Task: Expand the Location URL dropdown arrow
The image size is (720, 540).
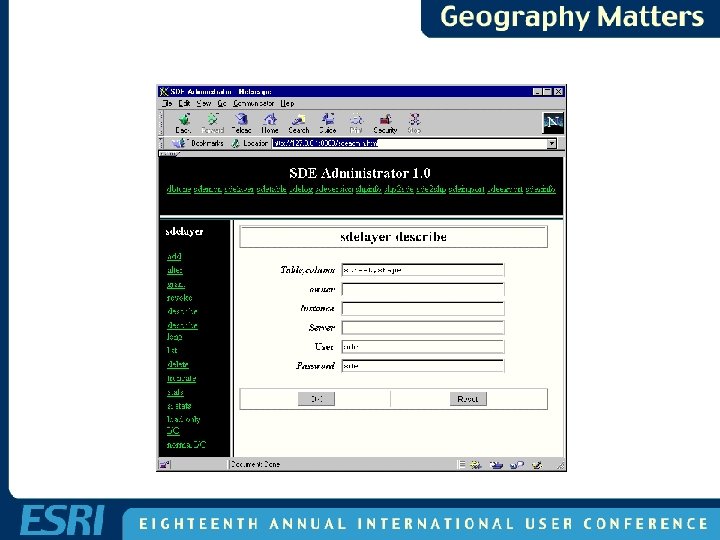Action: click(x=551, y=144)
